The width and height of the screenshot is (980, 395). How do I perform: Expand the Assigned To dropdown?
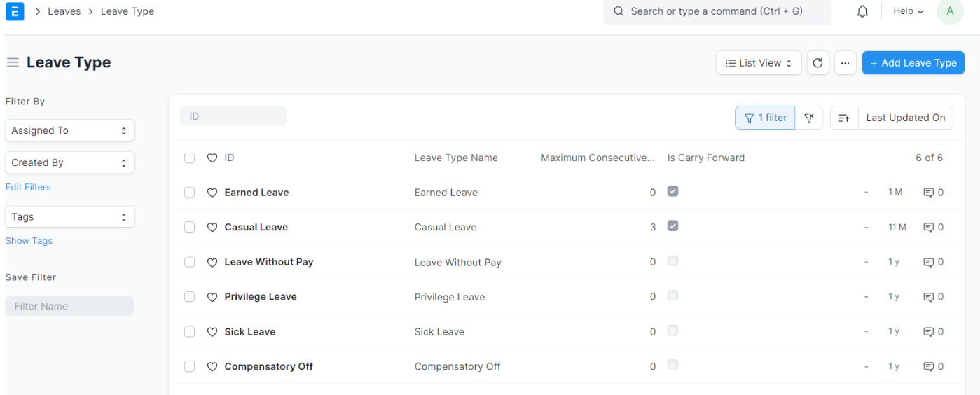click(x=69, y=130)
